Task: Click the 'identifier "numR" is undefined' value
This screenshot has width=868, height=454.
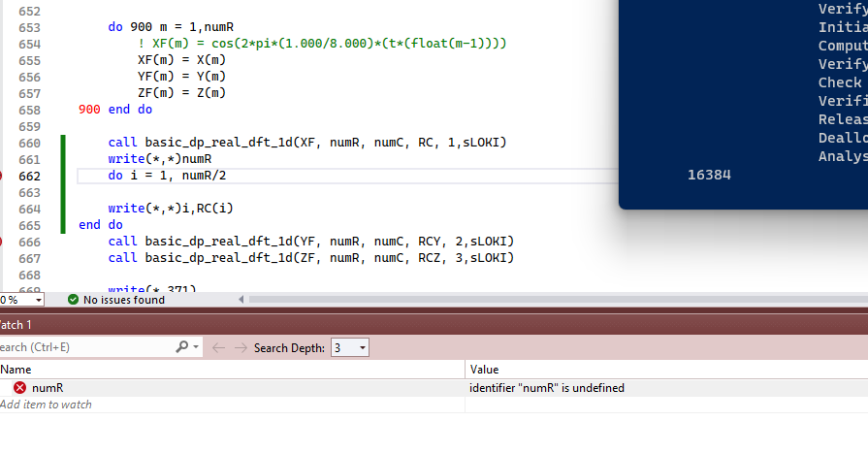Action: point(547,388)
